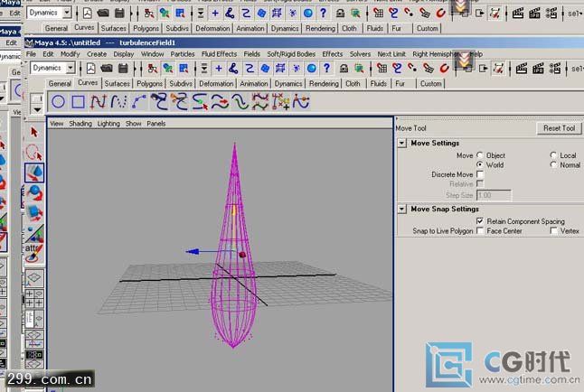The image size is (584, 392).
Task: Open the Solvers menu in front window
Action: 360,54
